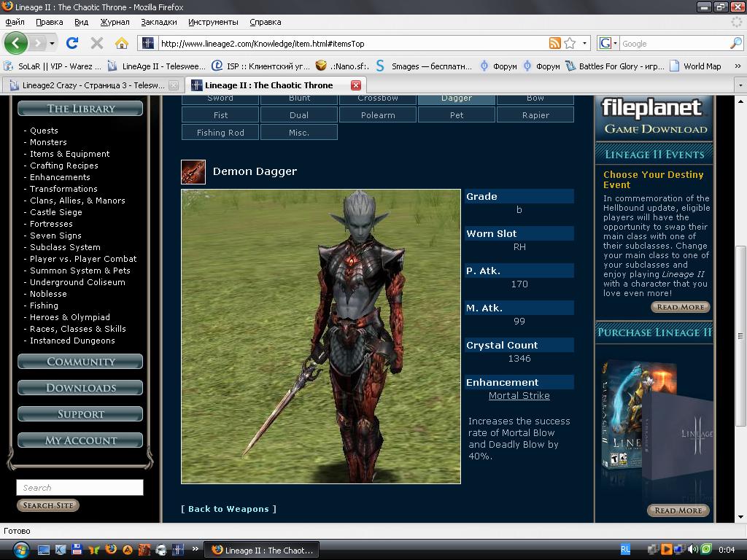Screen dimensions: 747x560
Task: Bookmark this page with the star icon
Action: [570, 43]
